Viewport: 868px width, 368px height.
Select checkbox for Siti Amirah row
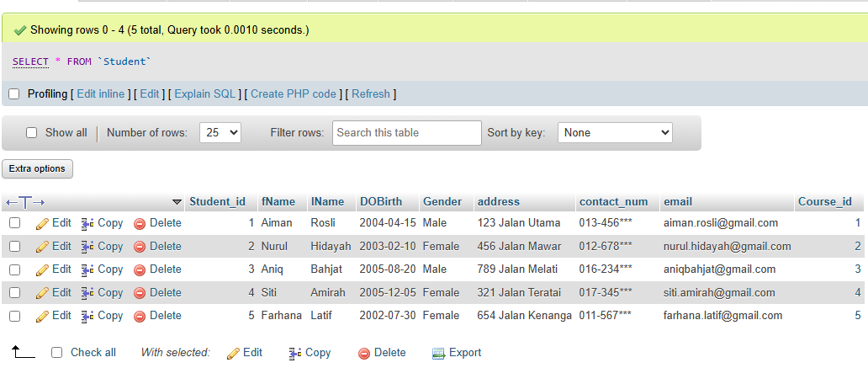point(15,292)
